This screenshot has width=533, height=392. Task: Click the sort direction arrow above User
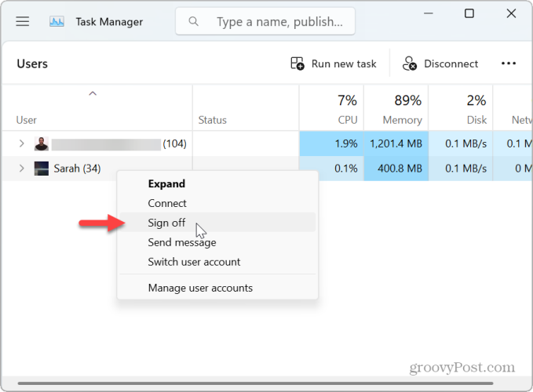(93, 93)
